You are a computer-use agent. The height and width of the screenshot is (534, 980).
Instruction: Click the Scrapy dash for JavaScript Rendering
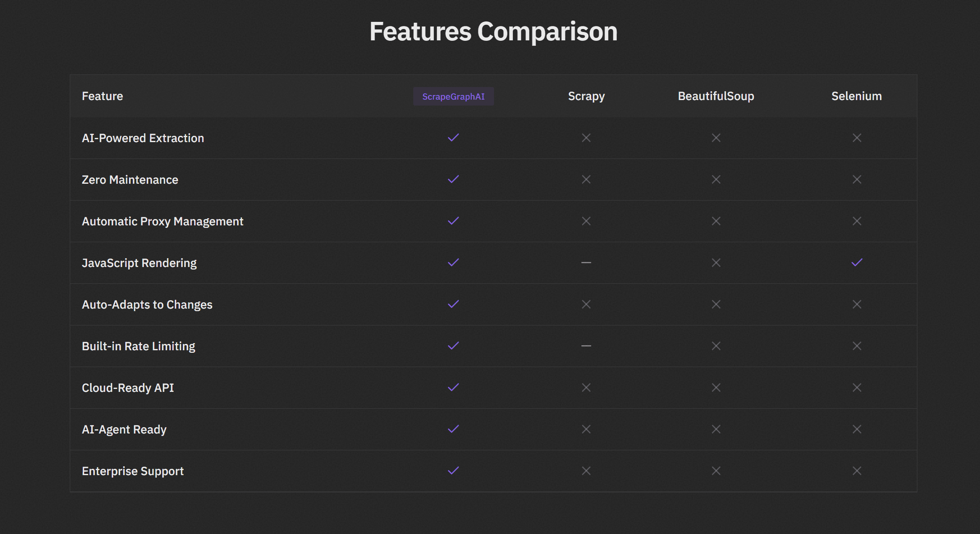pos(586,262)
